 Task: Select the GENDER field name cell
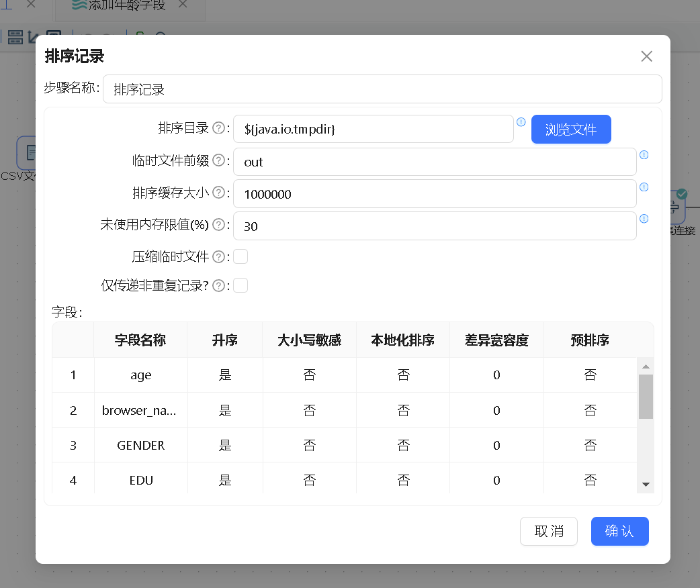click(140, 445)
